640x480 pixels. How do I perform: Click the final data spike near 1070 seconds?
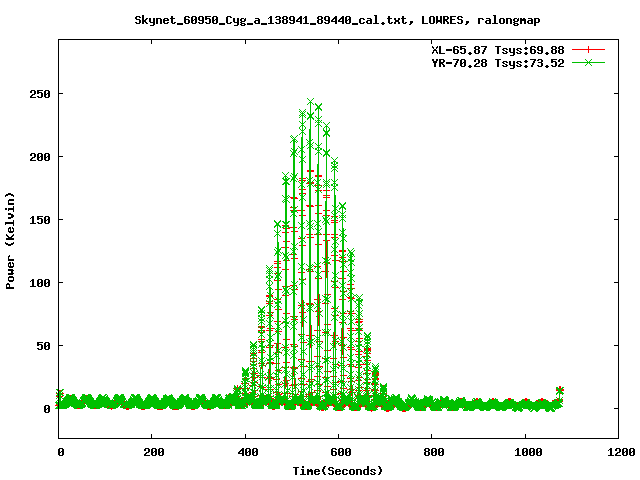559,391
